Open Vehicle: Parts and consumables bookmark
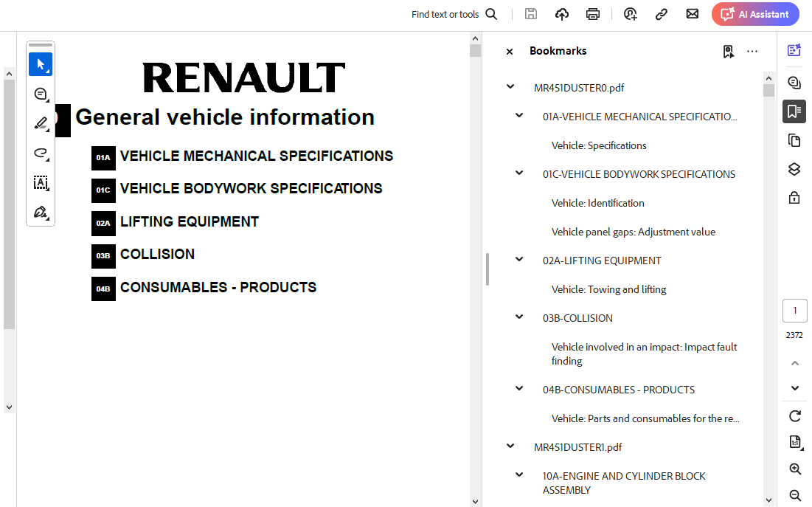The image size is (812, 507). tap(646, 418)
